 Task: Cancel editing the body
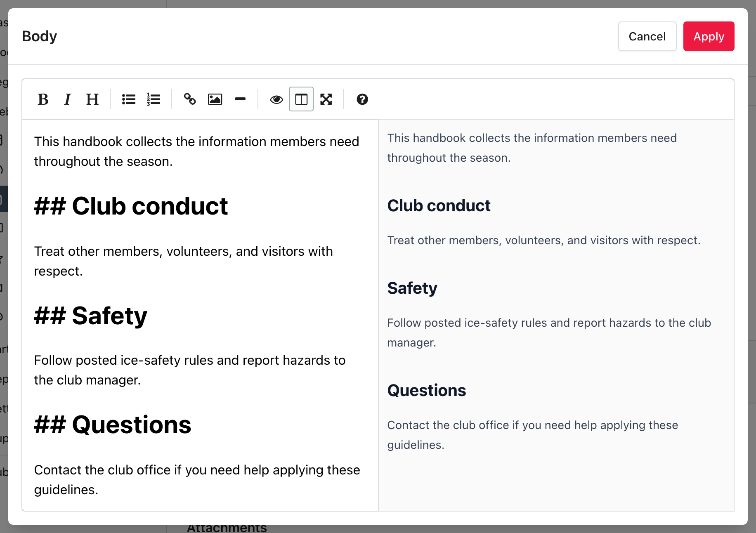[647, 36]
